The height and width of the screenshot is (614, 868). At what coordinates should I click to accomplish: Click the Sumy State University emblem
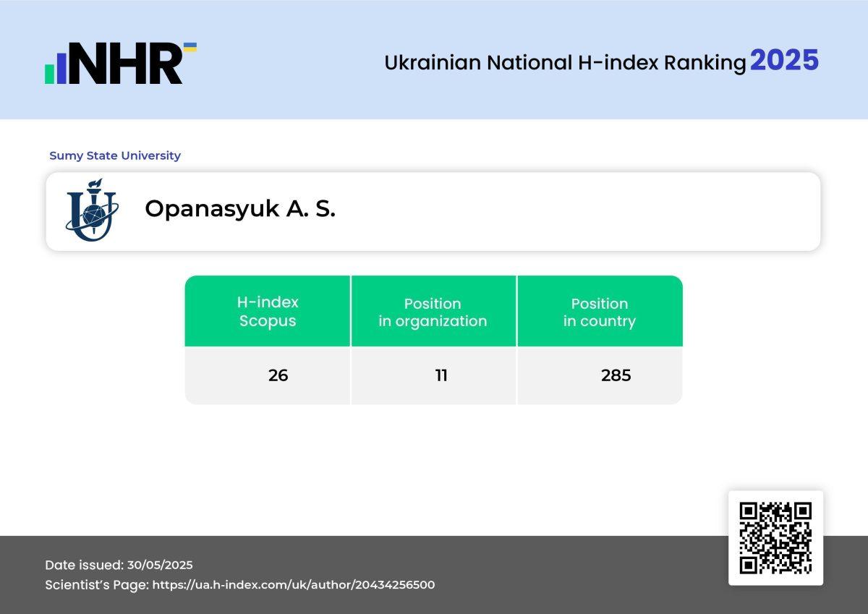(90, 210)
